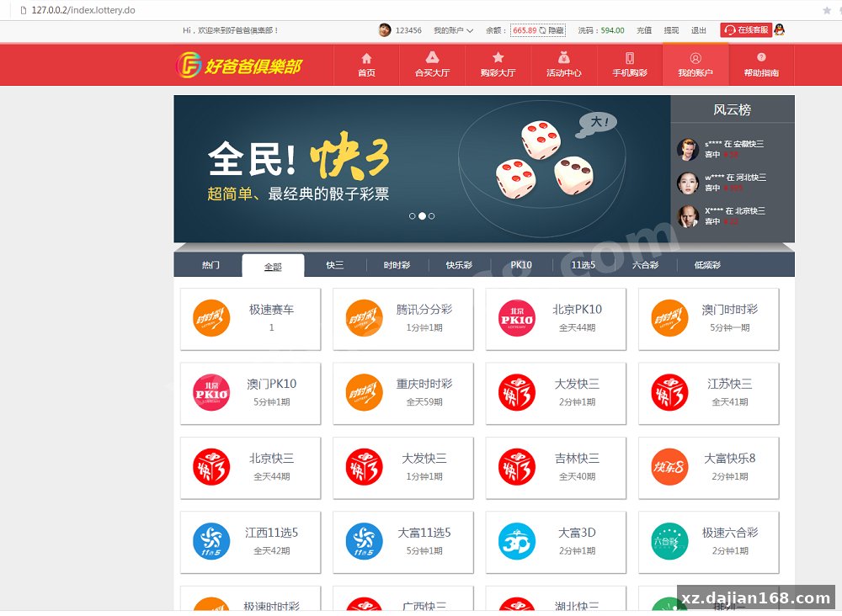Image resolution: width=842 pixels, height=616 pixels.
Task: Open the 北京PK10 lottery icon
Action: pos(517,318)
